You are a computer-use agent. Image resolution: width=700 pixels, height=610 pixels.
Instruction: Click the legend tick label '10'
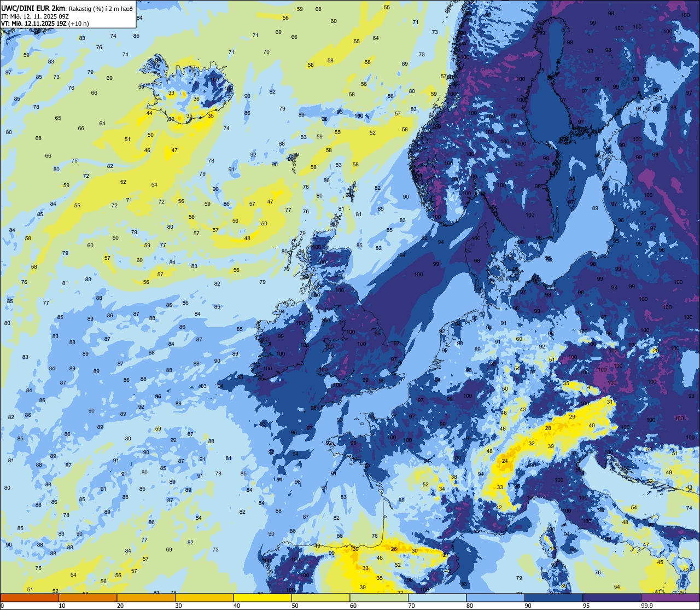coord(62,605)
